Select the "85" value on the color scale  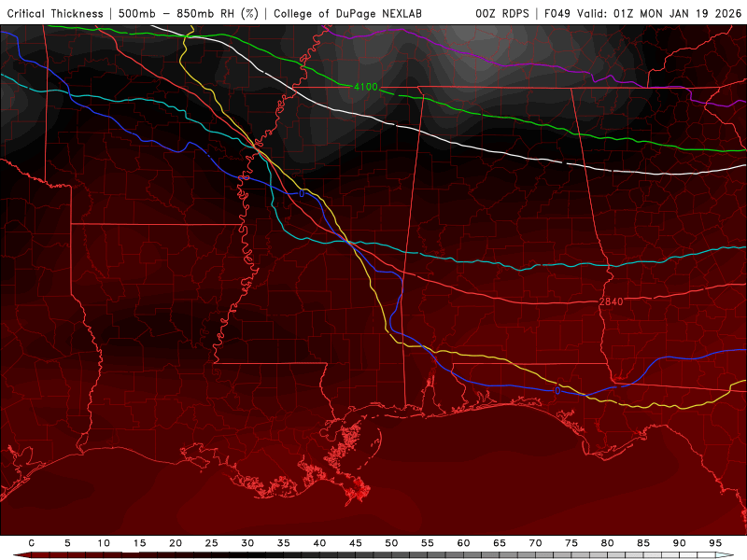click(x=643, y=543)
